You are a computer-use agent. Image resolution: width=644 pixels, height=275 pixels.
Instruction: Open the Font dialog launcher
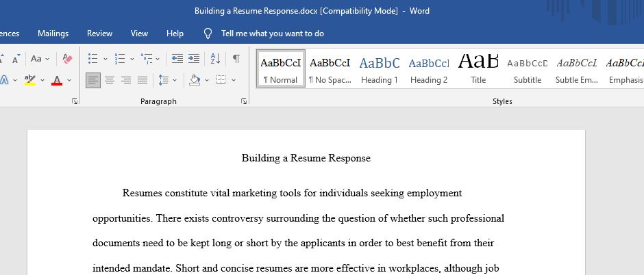pyautogui.click(x=75, y=101)
